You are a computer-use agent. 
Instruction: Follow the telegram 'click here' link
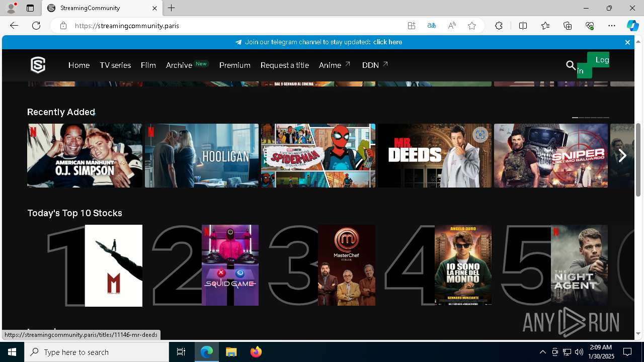click(x=387, y=42)
